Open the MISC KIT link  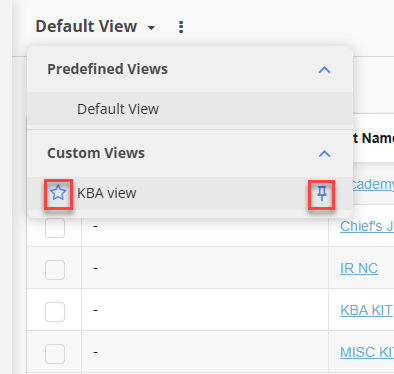point(367,352)
